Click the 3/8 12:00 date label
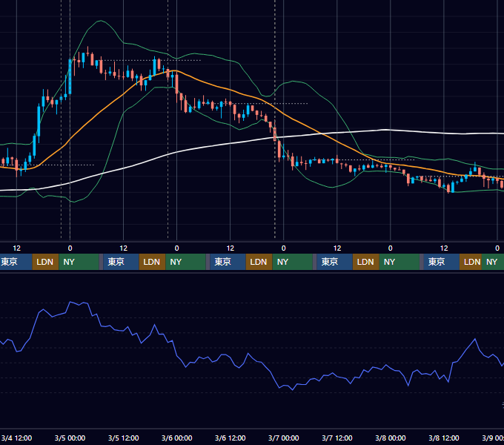Viewport: 504px width, 445px height. tap(443, 438)
